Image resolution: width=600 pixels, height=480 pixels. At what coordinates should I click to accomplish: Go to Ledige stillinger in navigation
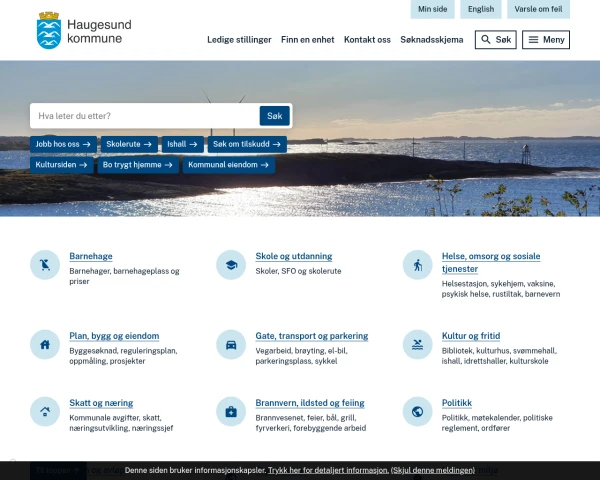click(x=239, y=40)
